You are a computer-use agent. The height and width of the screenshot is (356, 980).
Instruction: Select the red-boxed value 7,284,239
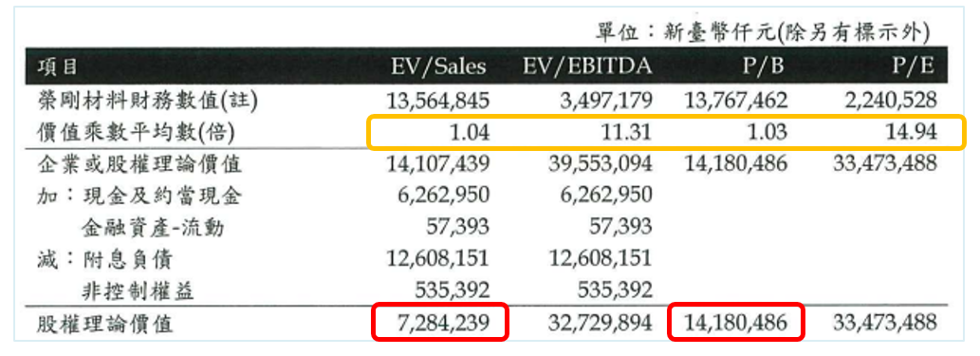point(439,323)
